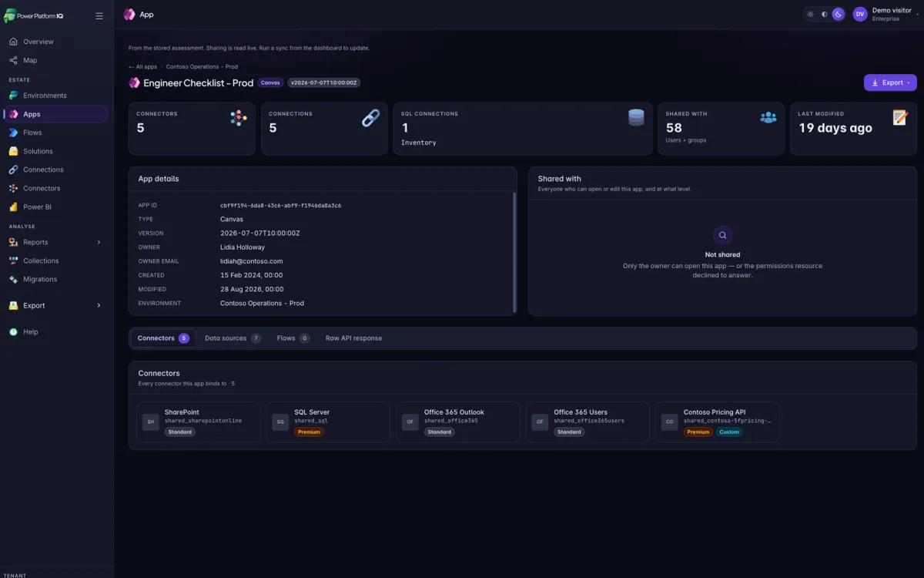Click the Shared With people icon
This screenshot has height=578, width=924.
768,117
